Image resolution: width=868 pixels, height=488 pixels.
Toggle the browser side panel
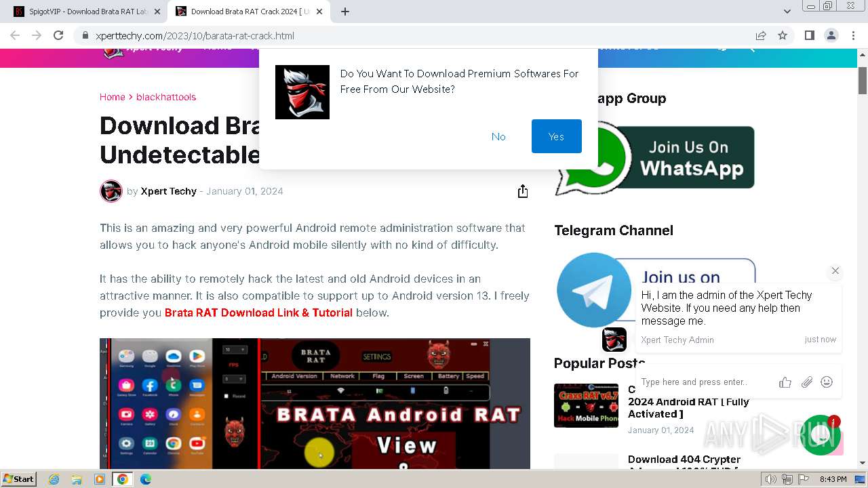click(809, 35)
